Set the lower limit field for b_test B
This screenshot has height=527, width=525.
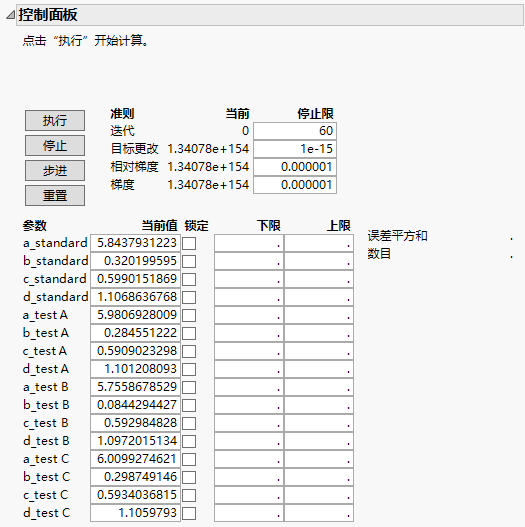pyautogui.click(x=249, y=405)
